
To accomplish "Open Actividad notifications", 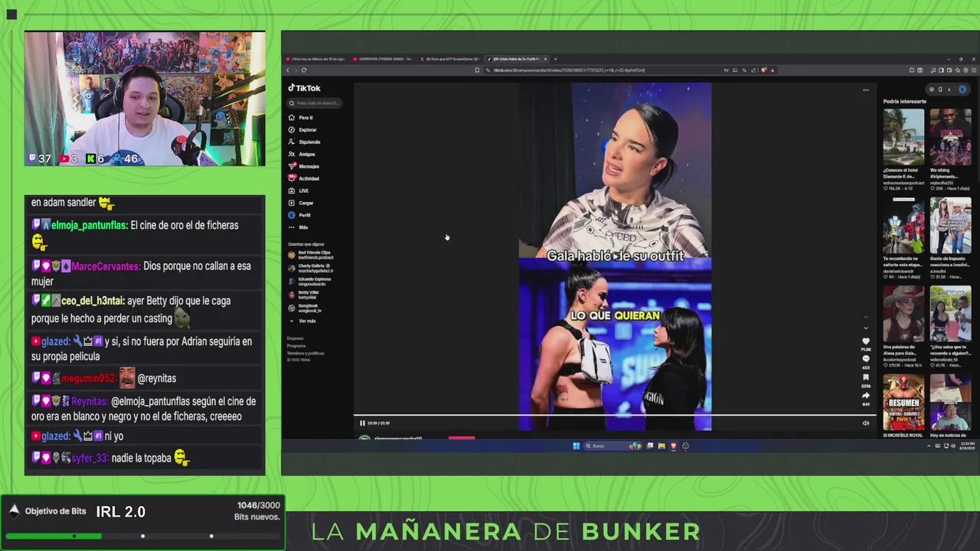I will click(x=304, y=178).
